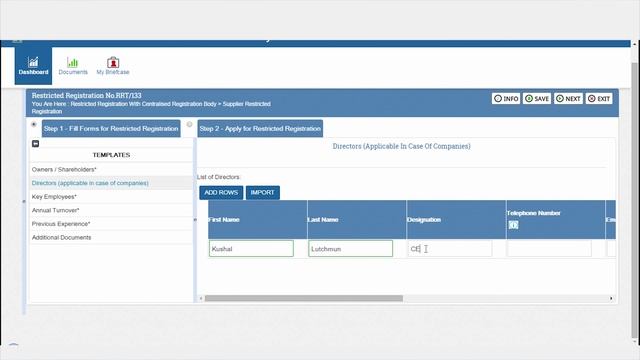Click IMPORT button

(x=262, y=193)
